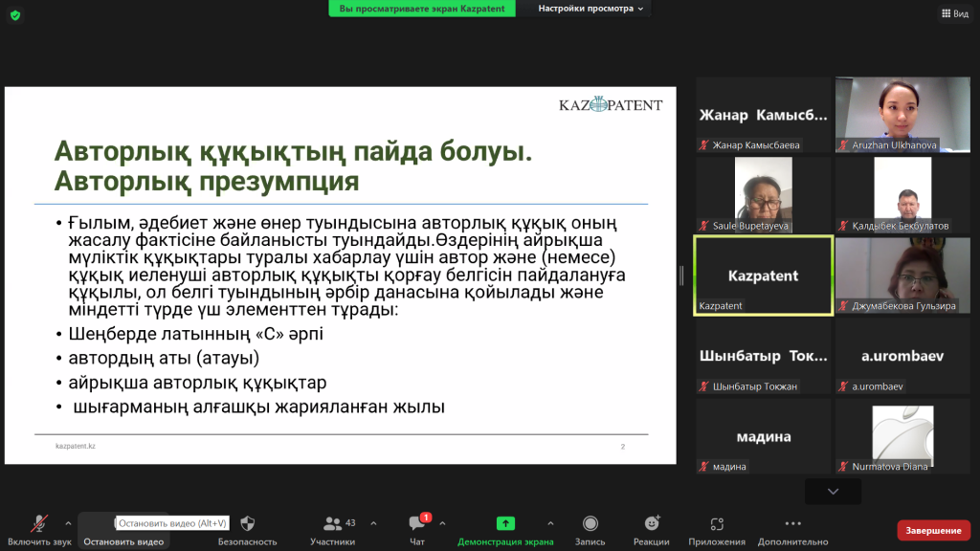Image resolution: width=980 pixels, height=551 pixels.
Task: Click the green encryption shield icon
Action: (15, 15)
